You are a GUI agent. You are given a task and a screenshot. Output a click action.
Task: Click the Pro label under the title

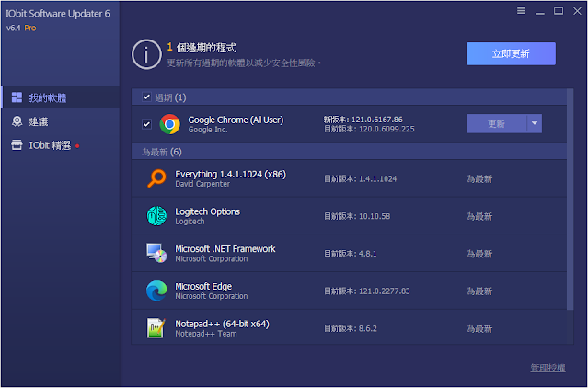tap(30, 28)
